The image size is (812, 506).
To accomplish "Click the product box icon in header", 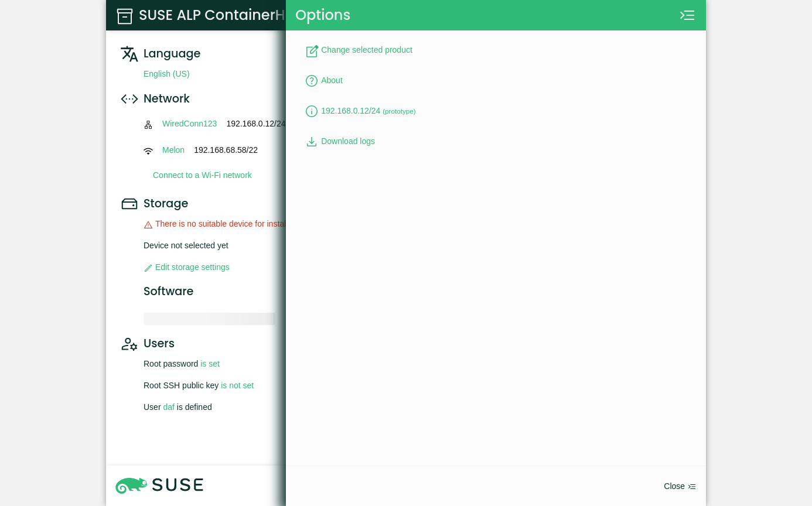I will pos(125,16).
